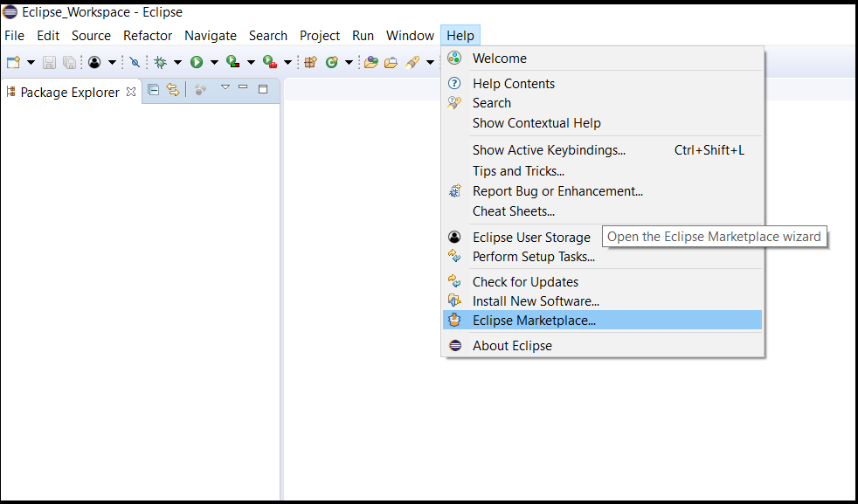This screenshot has height=504, width=858.
Task: Open the Search menu in menu bar
Action: [x=268, y=36]
